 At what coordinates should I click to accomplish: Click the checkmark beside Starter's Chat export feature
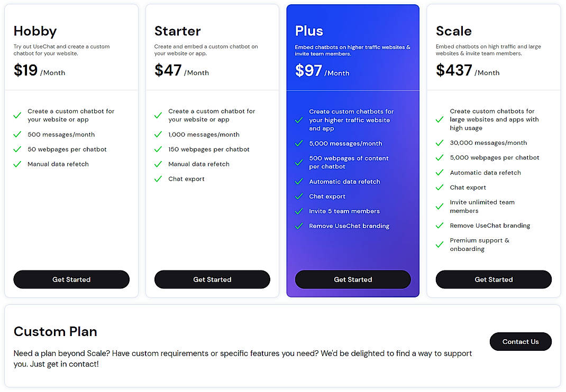pyautogui.click(x=158, y=179)
